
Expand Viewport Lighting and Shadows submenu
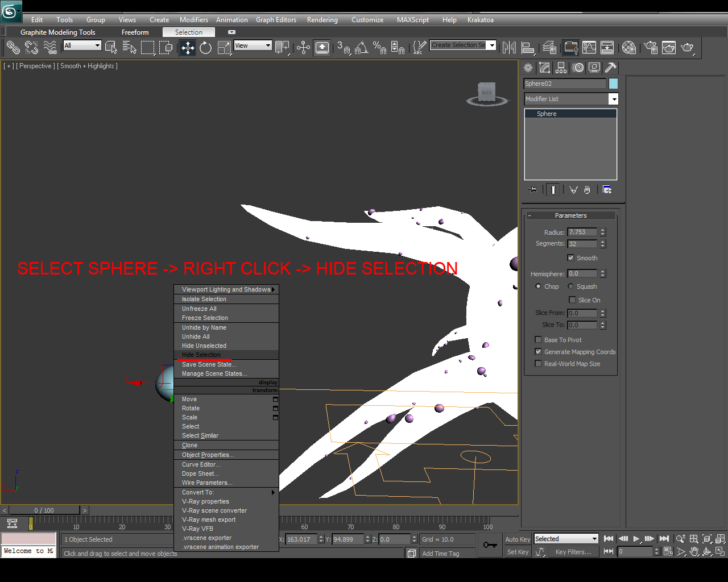pyautogui.click(x=226, y=289)
